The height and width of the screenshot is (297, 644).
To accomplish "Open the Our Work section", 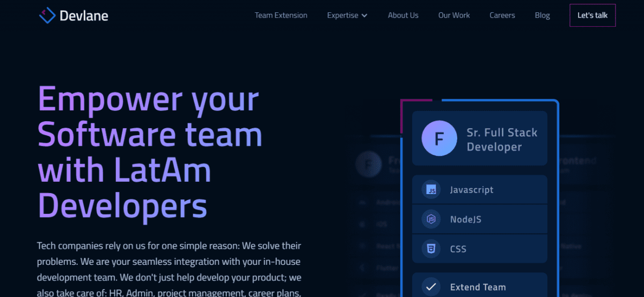I will click(x=454, y=15).
